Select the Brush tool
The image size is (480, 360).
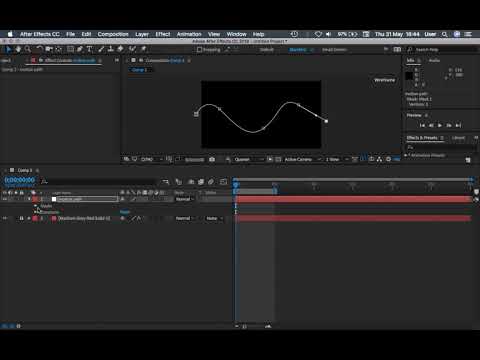(101, 49)
